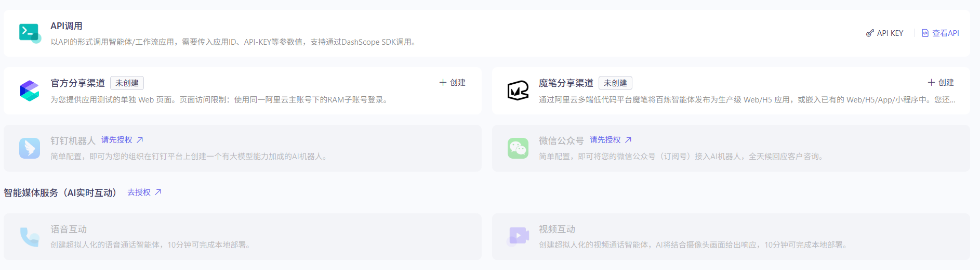This screenshot has width=980, height=270.
Task: Click the key icon beside API KEY
Action: pos(870,33)
